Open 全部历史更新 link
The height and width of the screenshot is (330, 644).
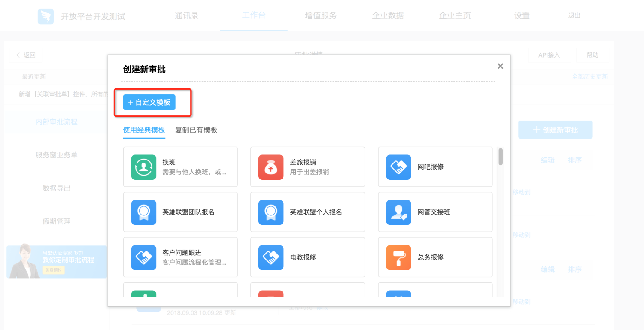pyautogui.click(x=590, y=77)
